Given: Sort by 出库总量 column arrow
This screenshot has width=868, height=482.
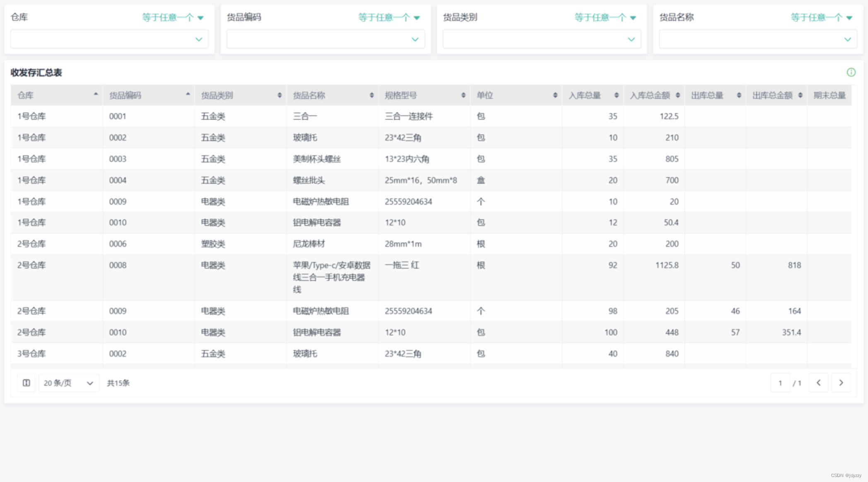Looking at the screenshot, I should pos(739,95).
